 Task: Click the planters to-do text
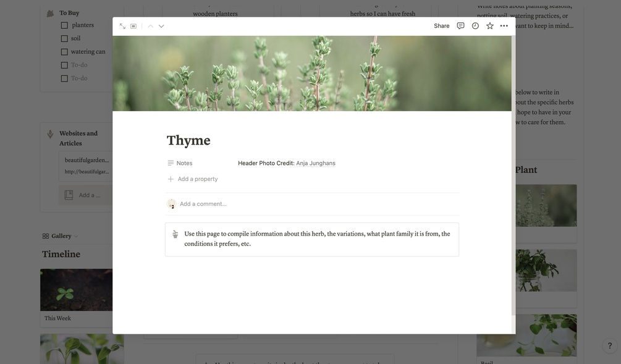[x=83, y=25]
